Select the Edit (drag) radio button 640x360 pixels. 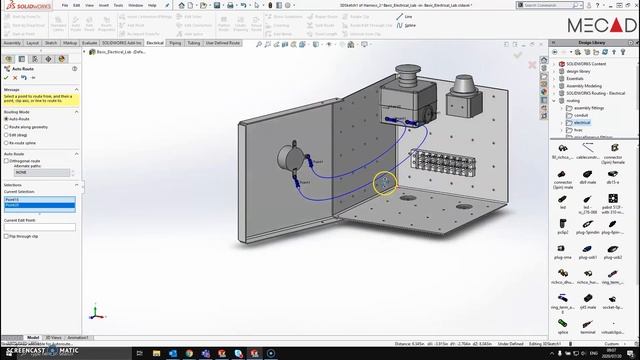(x=6, y=135)
